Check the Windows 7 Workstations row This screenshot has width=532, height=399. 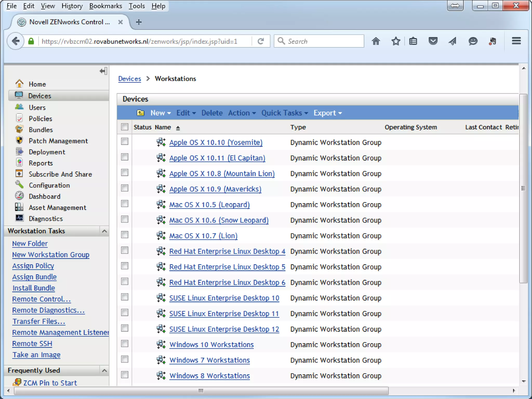pos(125,359)
